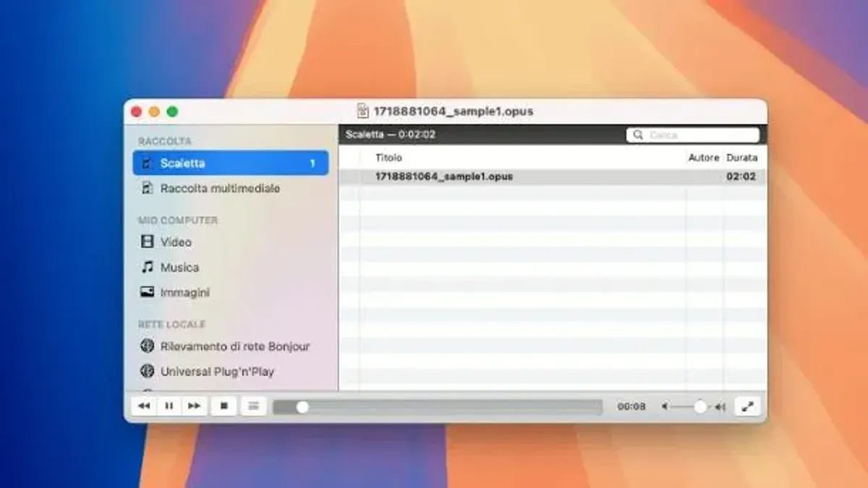This screenshot has width=868, height=488.
Task: Click the Scaletta item count badge 1
Action: pyautogui.click(x=312, y=163)
